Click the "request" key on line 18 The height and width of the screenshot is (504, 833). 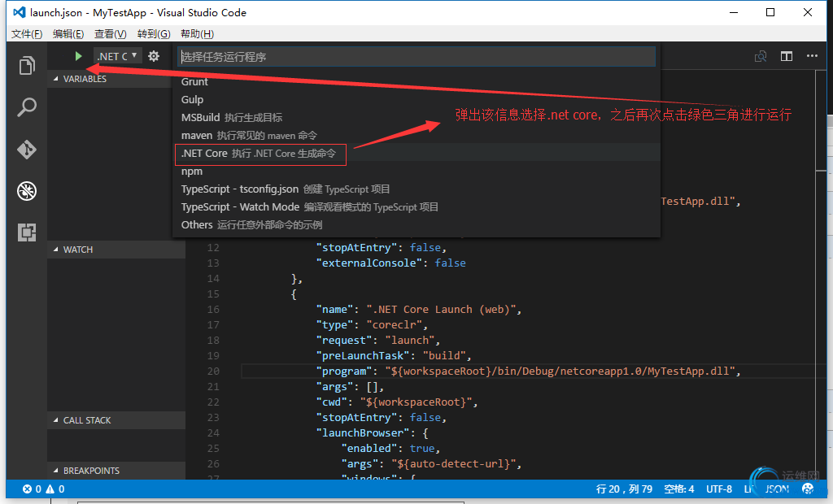[x=344, y=340]
